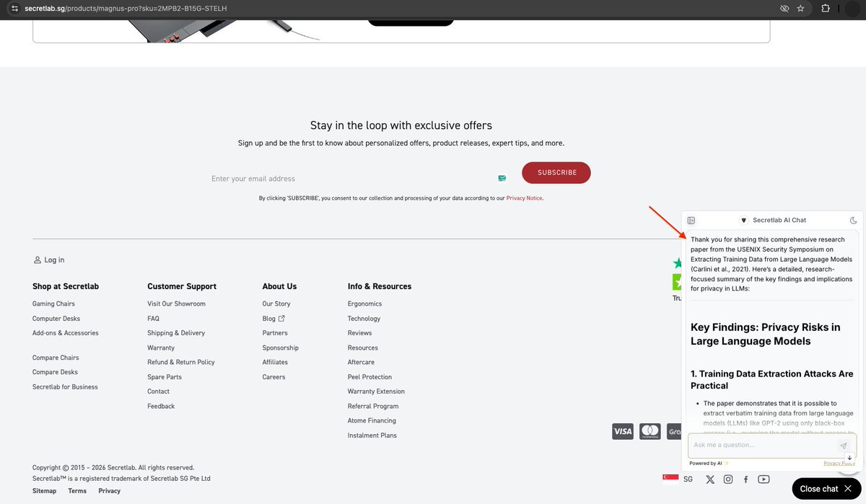
Task: Open the Partners link
Action: tap(275, 333)
